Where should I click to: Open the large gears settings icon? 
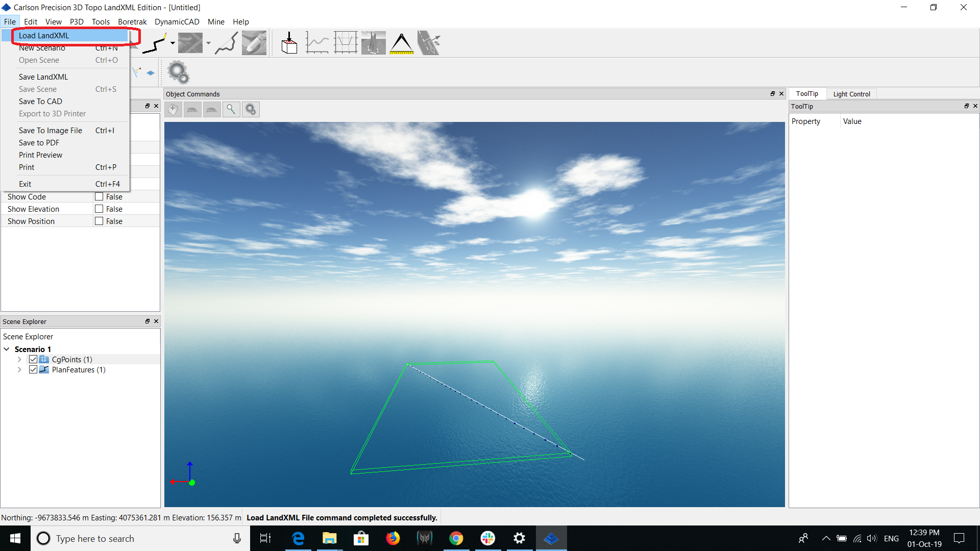click(x=179, y=72)
